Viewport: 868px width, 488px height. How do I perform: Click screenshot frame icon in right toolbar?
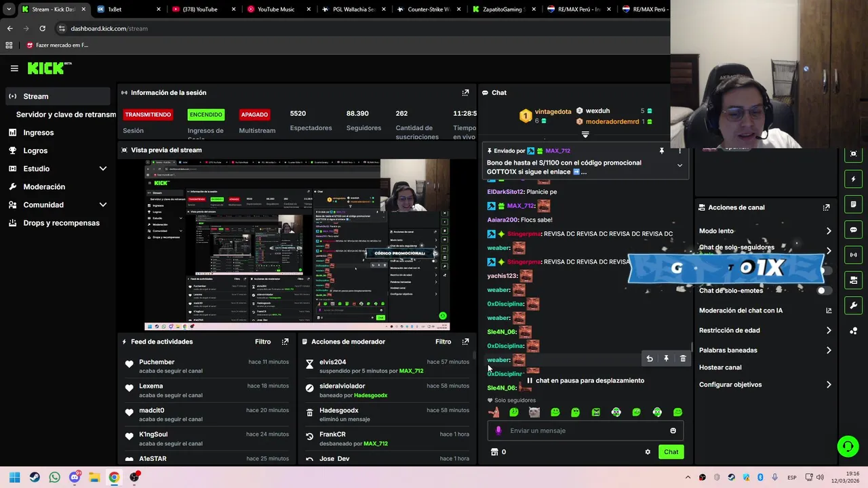pyautogui.click(x=853, y=155)
